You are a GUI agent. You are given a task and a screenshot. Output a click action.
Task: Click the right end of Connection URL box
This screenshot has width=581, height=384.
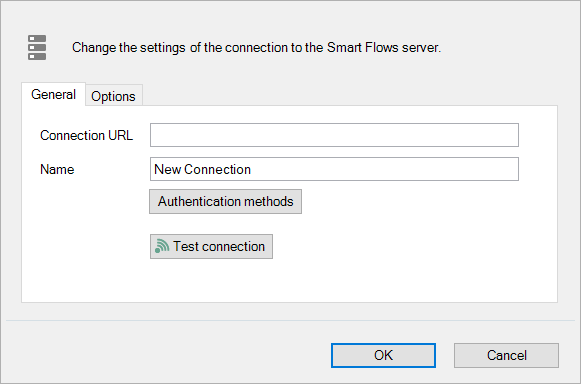511,135
